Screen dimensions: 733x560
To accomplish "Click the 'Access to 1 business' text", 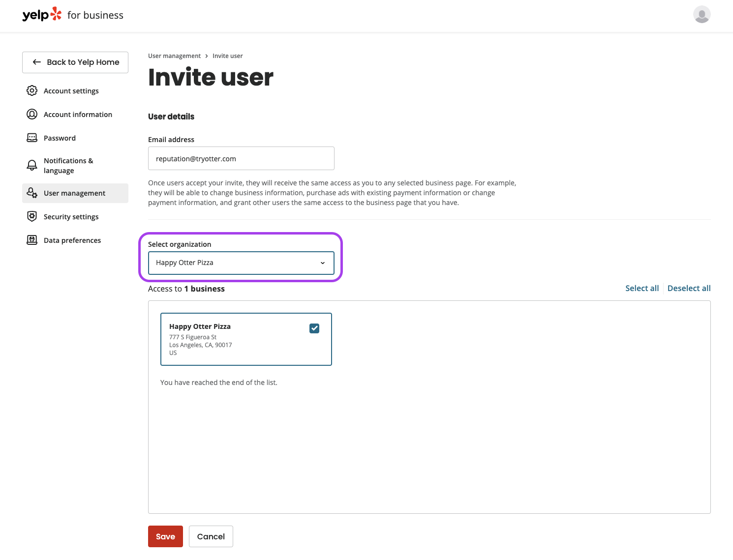I will coord(186,289).
